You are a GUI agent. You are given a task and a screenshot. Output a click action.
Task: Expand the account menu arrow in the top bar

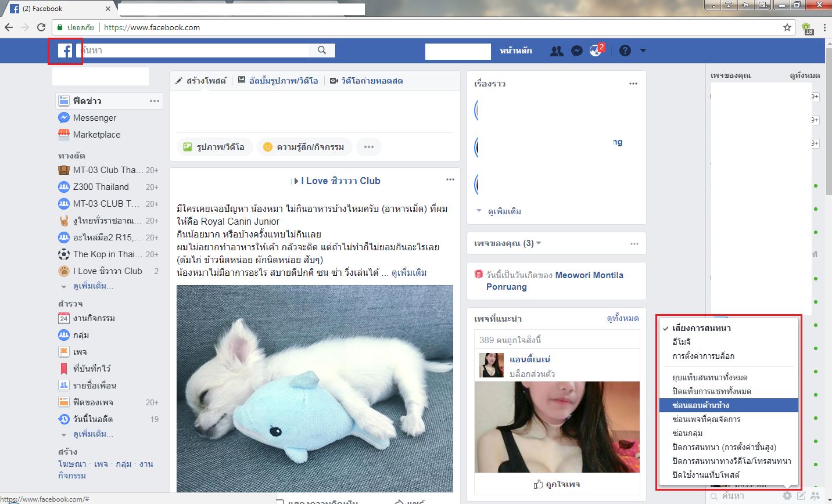click(x=643, y=51)
